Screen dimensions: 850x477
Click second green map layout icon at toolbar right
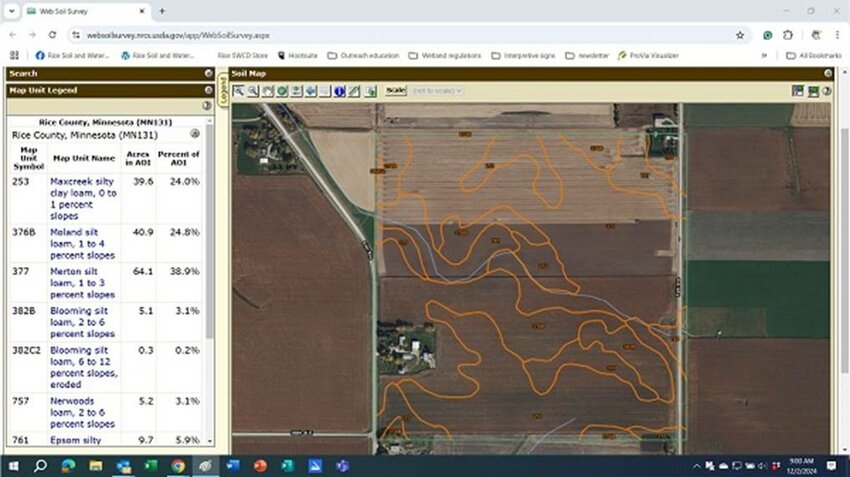(813, 91)
